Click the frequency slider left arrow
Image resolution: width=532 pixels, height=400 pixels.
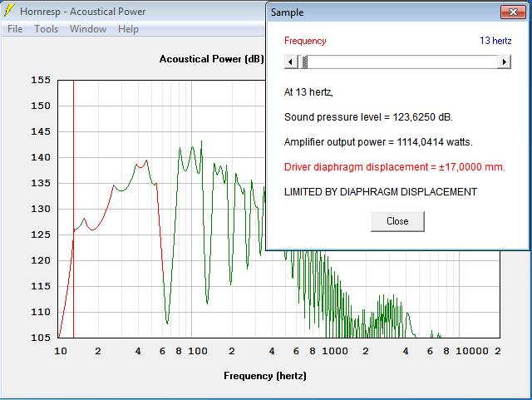tap(291, 62)
